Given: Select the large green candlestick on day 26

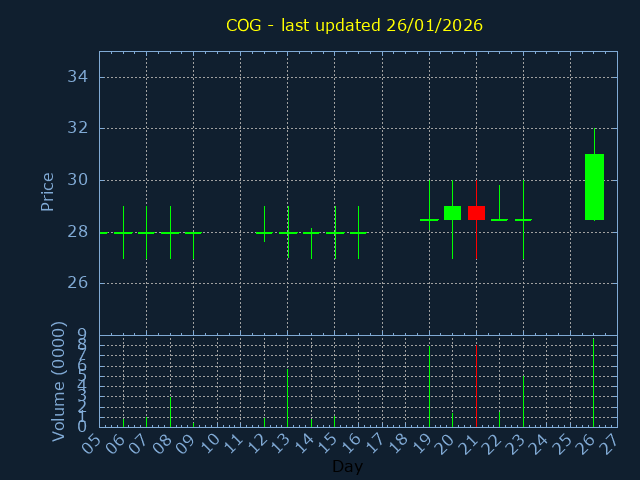Looking at the screenshot, I should click(x=594, y=186).
